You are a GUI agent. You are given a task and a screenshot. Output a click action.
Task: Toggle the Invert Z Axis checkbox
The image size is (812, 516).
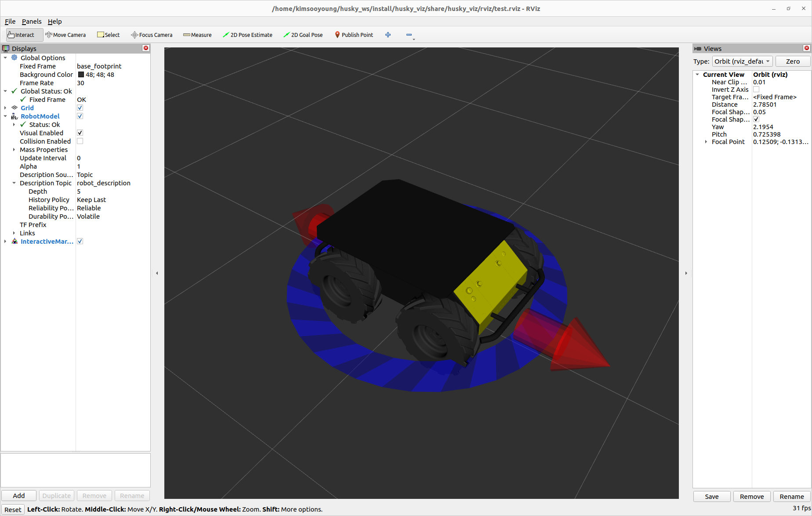click(756, 90)
